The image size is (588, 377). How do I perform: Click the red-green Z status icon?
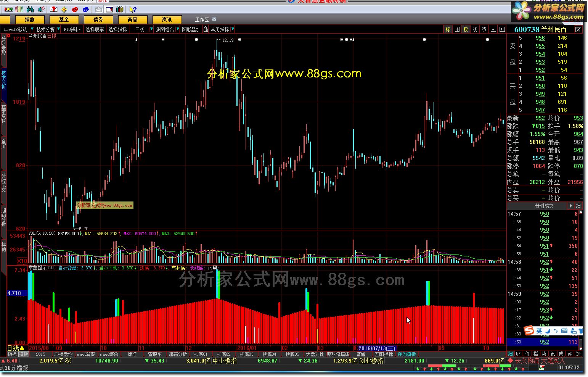542,367
